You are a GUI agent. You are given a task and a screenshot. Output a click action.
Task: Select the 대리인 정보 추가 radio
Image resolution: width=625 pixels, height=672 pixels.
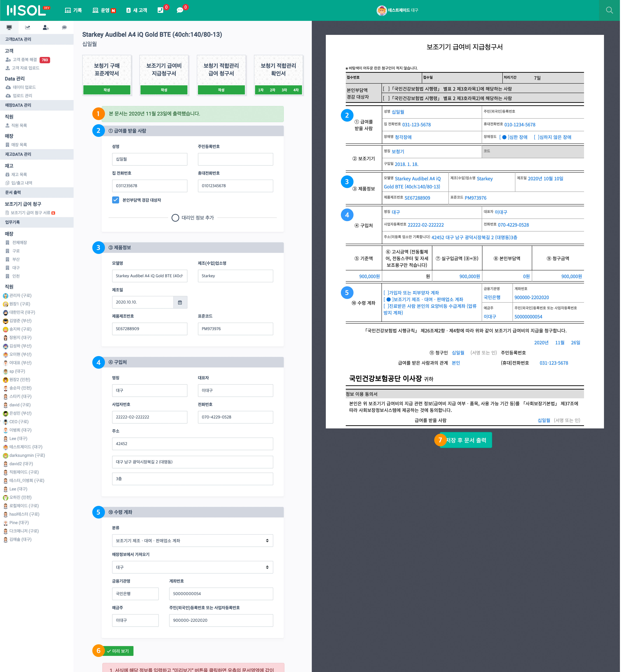[x=175, y=218]
